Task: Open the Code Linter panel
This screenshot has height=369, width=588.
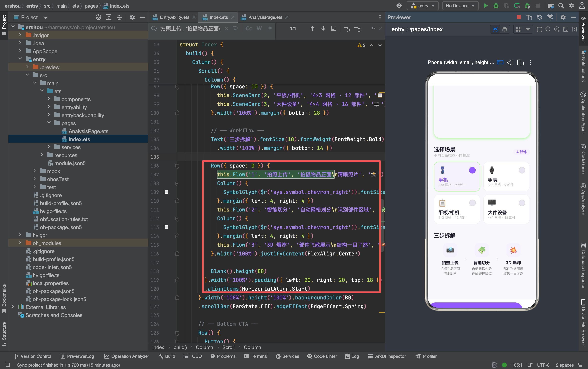Action: [322, 356]
